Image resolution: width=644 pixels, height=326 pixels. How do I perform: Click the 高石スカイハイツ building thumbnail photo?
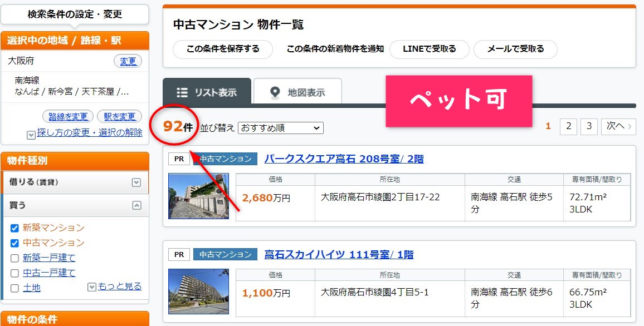click(x=198, y=291)
